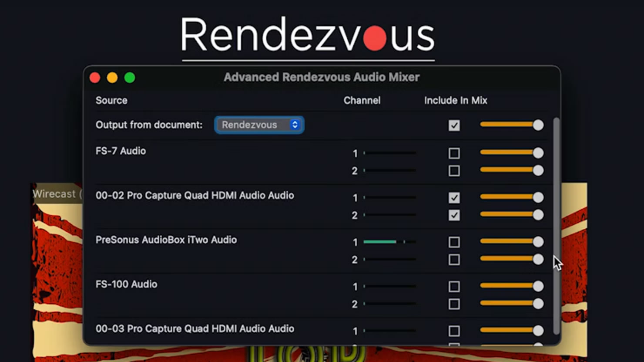Click FS-7 Audio channel 1 volume slider
The image size is (644, 362).
coord(512,153)
